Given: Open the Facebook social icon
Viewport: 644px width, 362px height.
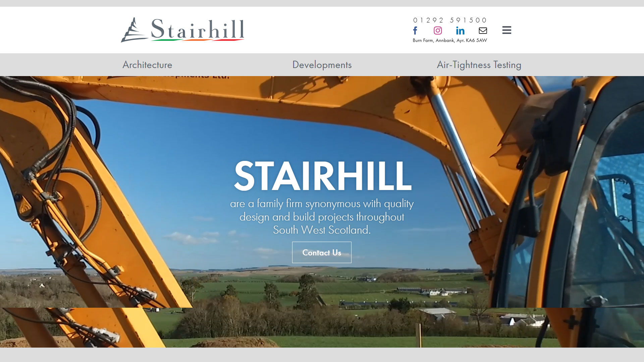Looking at the screenshot, I should click(415, 31).
